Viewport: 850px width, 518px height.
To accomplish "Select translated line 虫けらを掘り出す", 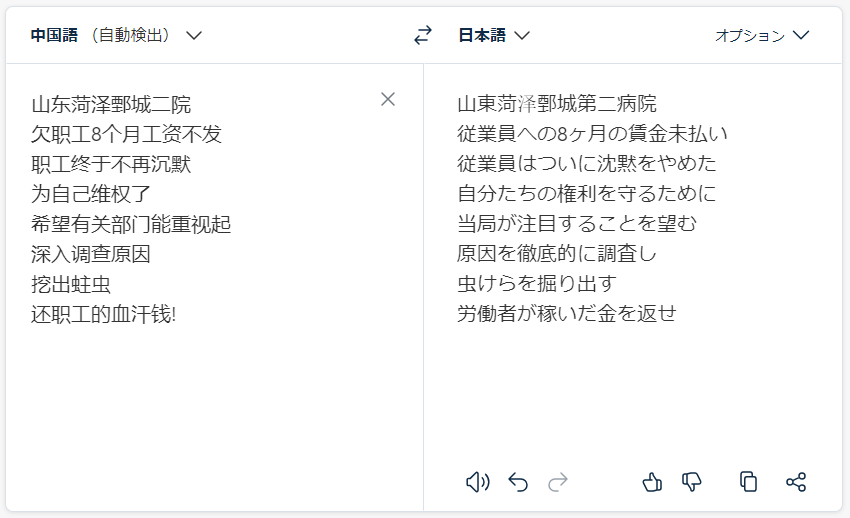I will click(537, 283).
